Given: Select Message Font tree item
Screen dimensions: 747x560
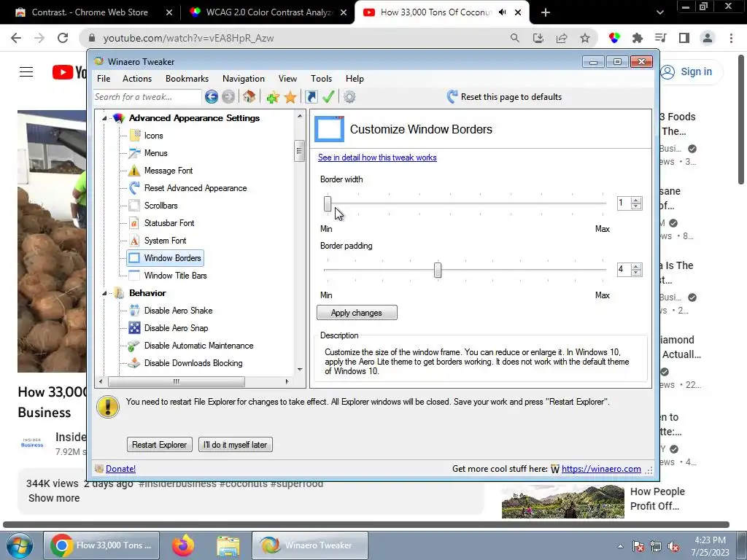Looking at the screenshot, I should 169,171.
